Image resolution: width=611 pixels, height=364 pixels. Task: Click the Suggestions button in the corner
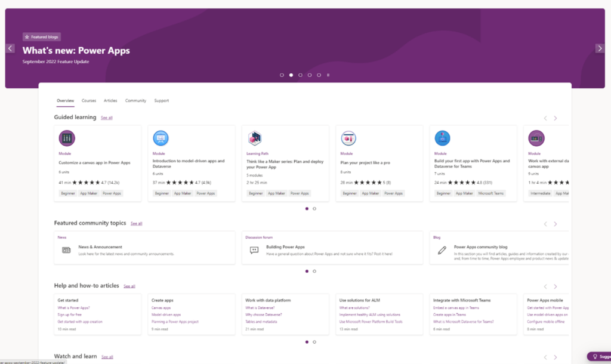600,356
